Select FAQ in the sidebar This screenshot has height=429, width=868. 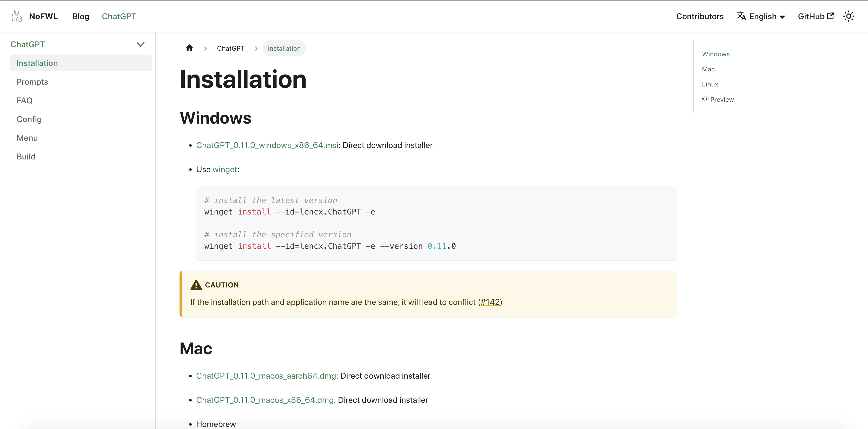(x=25, y=100)
